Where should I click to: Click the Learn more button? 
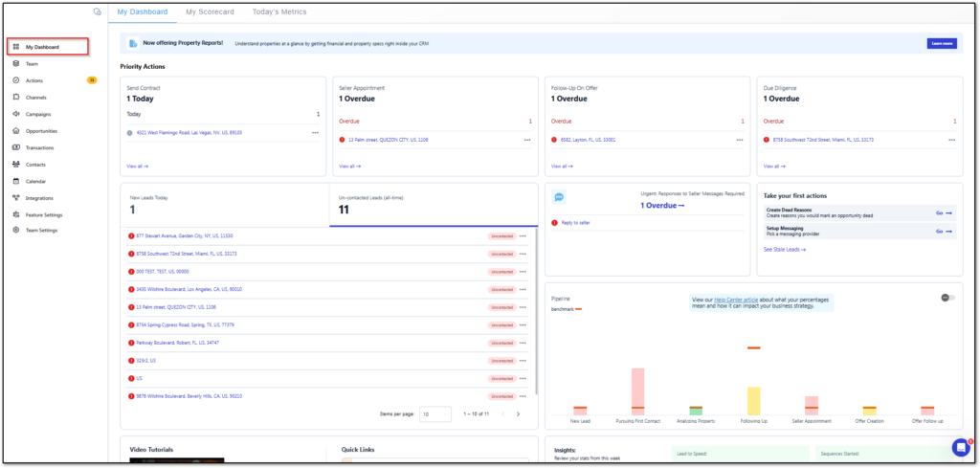pos(941,43)
